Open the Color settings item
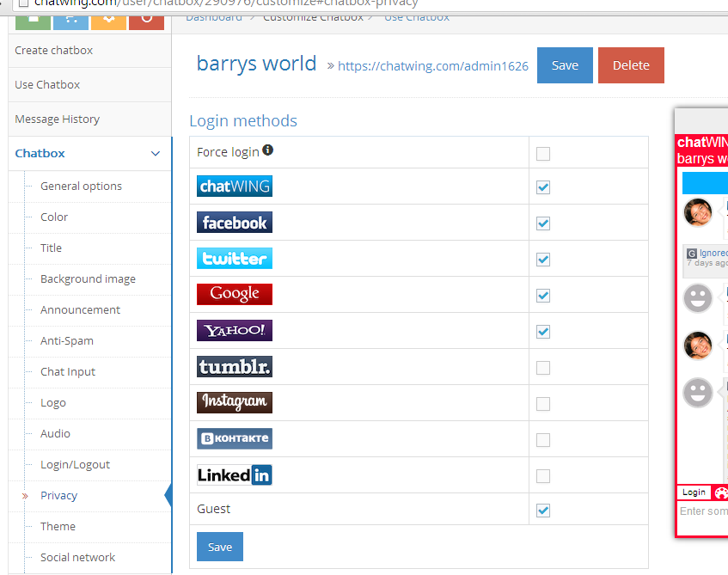Screen dimensions: 728x575 (x=54, y=217)
